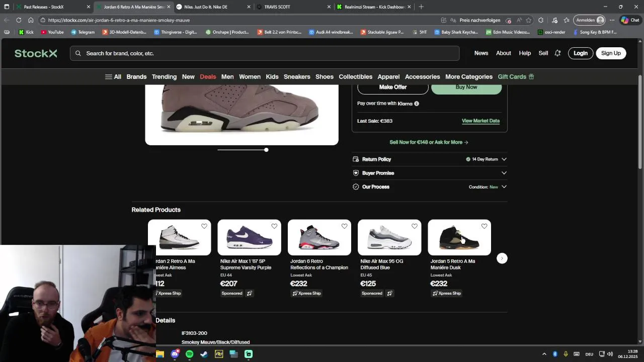Open the View Market Data link
644x362 pixels.
pos(480,121)
